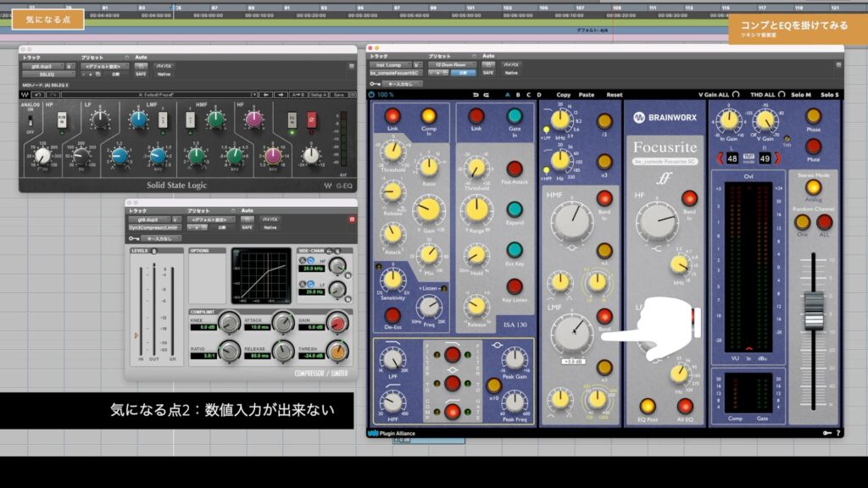Toggle the EQ IN button on SSL EQ
The image size is (868, 488).
coord(292,119)
